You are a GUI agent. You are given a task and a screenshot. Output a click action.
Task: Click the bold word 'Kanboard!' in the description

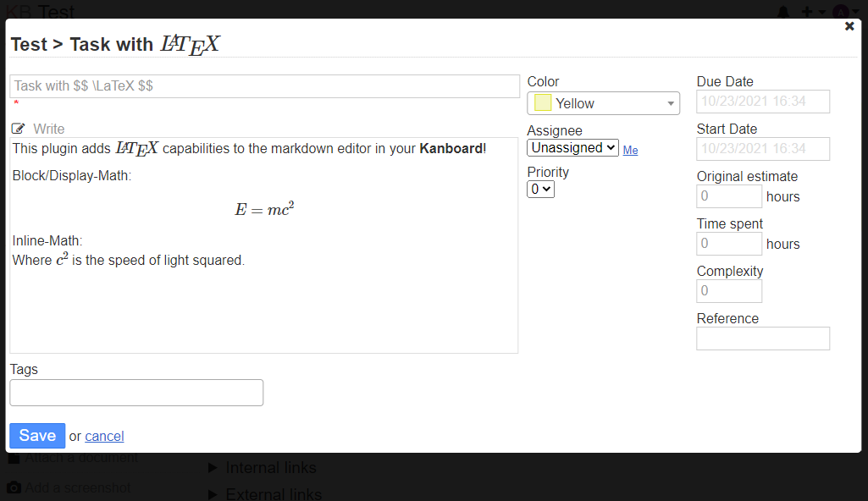[453, 149]
